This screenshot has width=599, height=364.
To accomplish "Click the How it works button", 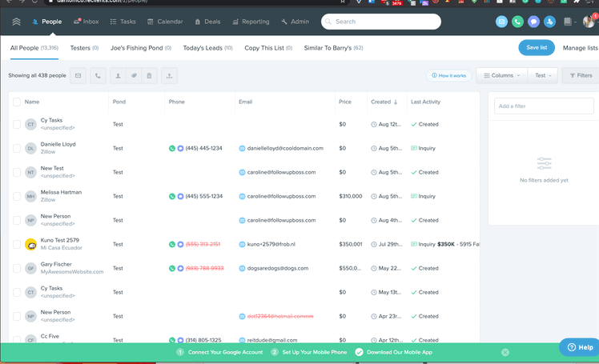I will pyautogui.click(x=449, y=75).
